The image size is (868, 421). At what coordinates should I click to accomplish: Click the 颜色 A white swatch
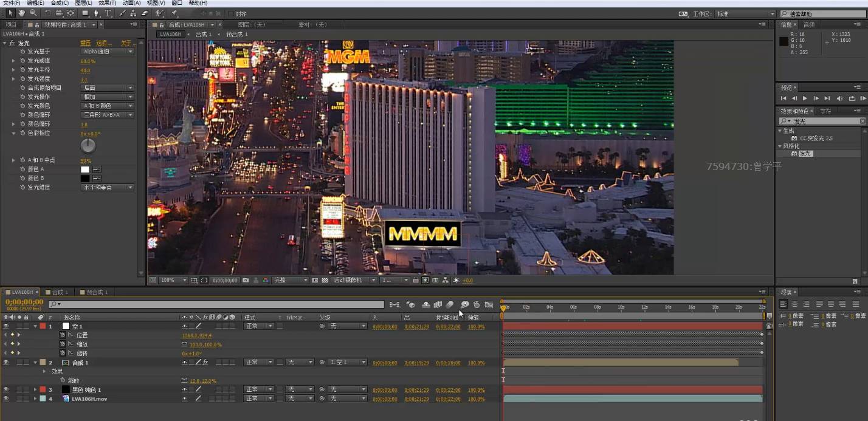point(85,169)
